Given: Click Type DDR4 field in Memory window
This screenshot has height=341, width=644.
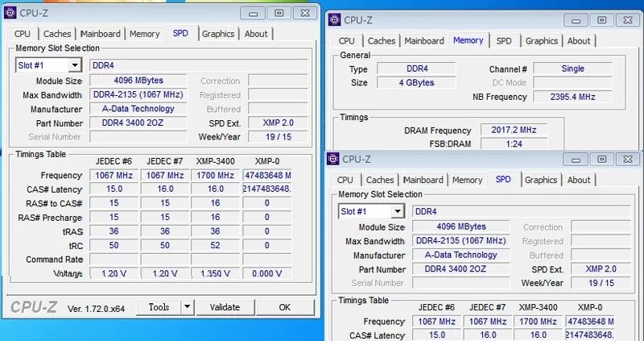Looking at the screenshot, I should [416, 69].
